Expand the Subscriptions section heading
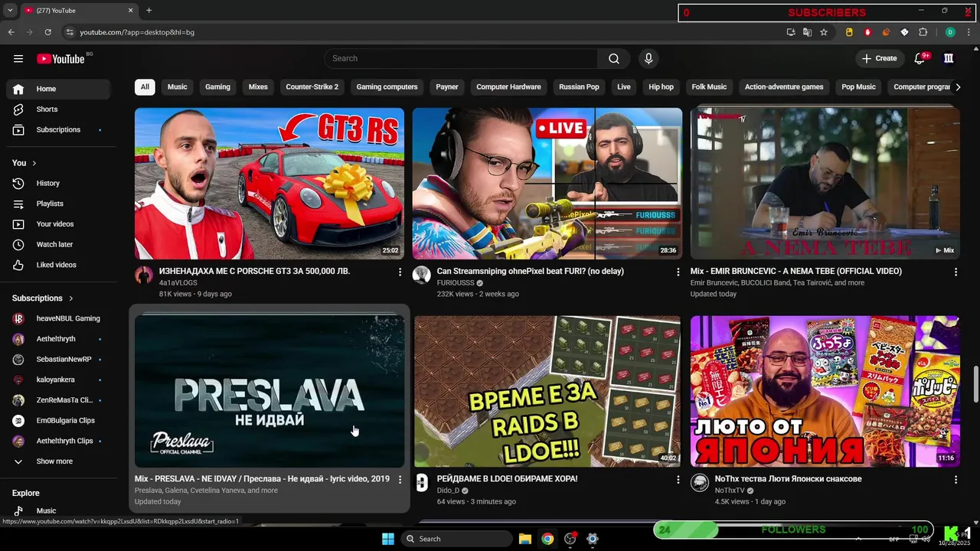This screenshot has height=551, width=980. point(43,298)
